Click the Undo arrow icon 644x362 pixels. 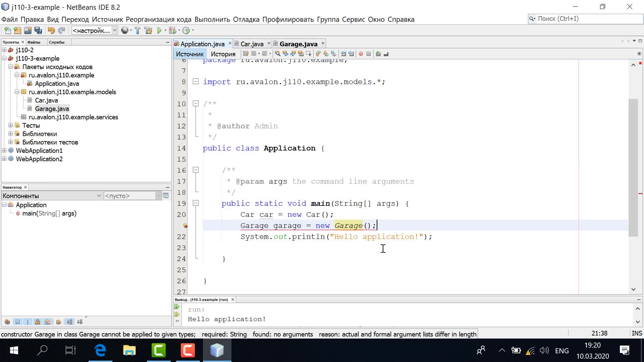51,31
